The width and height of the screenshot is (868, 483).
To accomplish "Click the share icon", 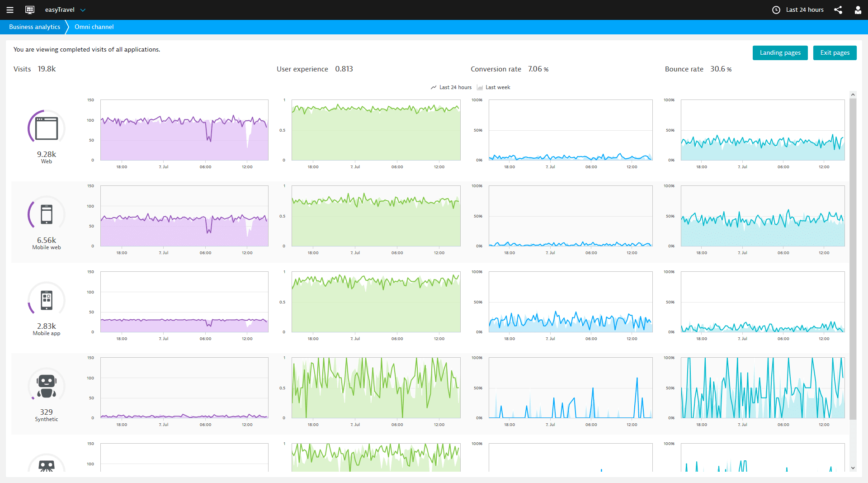I will coord(838,10).
